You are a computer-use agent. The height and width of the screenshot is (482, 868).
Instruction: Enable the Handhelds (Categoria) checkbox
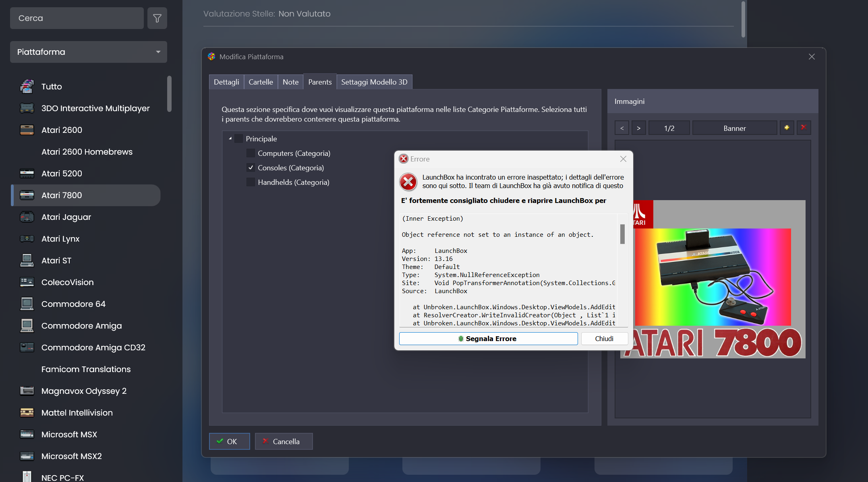click(x=251, y=182)
